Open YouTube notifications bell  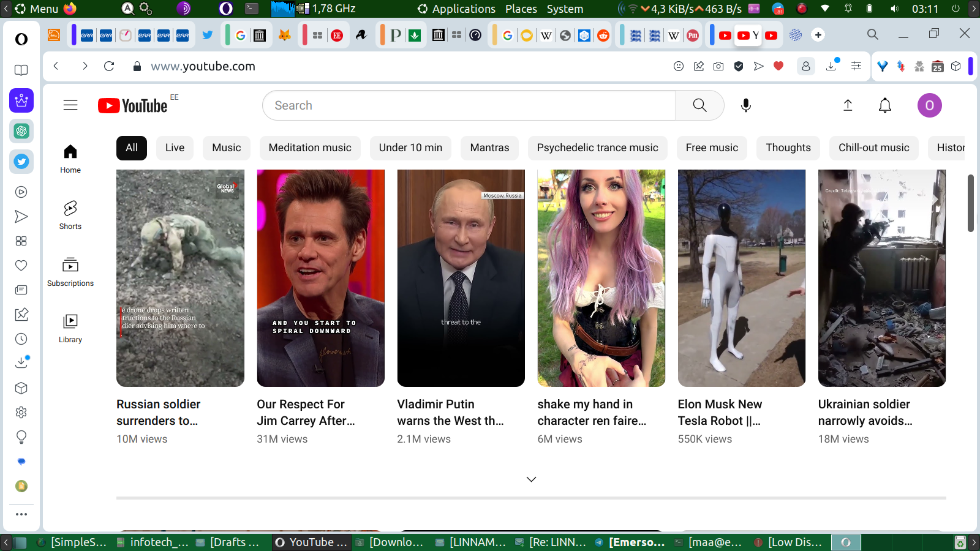(x=884, y=105)
